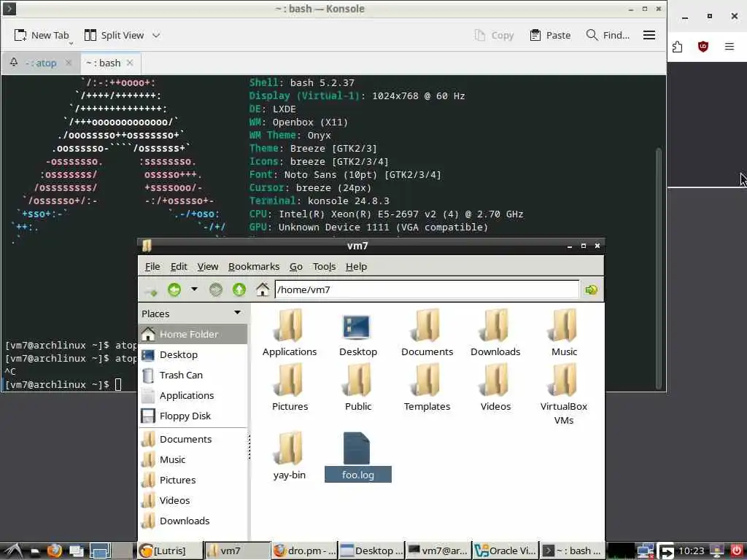Open the history dropdown arrow beside Back

(x=194, y=289)
